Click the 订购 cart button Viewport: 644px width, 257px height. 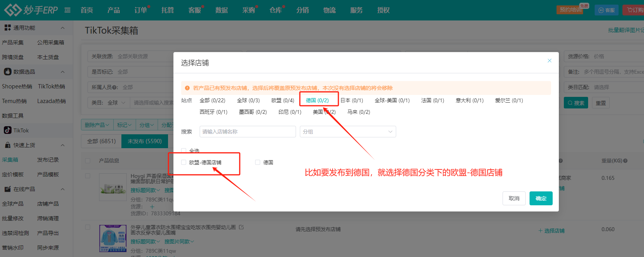click(x=634, y=10)
